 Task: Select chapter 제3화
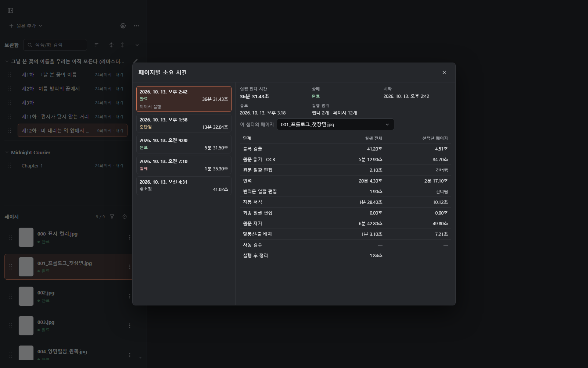(x=72, y=103)
